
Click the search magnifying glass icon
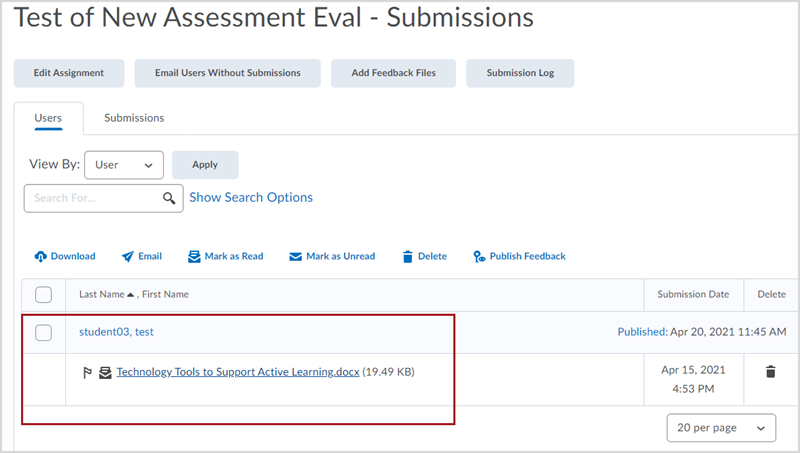tap(169, 198)
